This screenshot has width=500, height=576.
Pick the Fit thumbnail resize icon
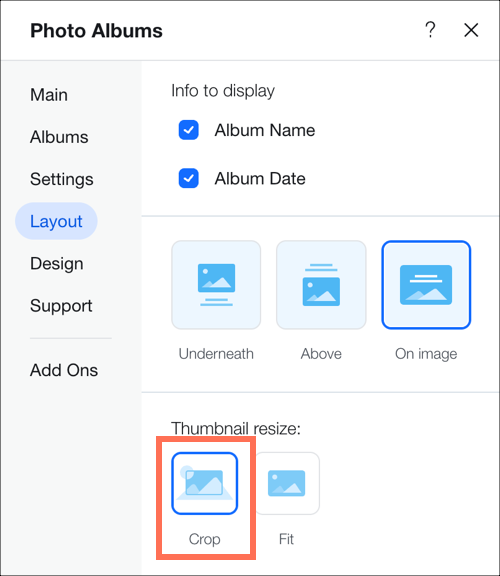(x=287, y=483)
